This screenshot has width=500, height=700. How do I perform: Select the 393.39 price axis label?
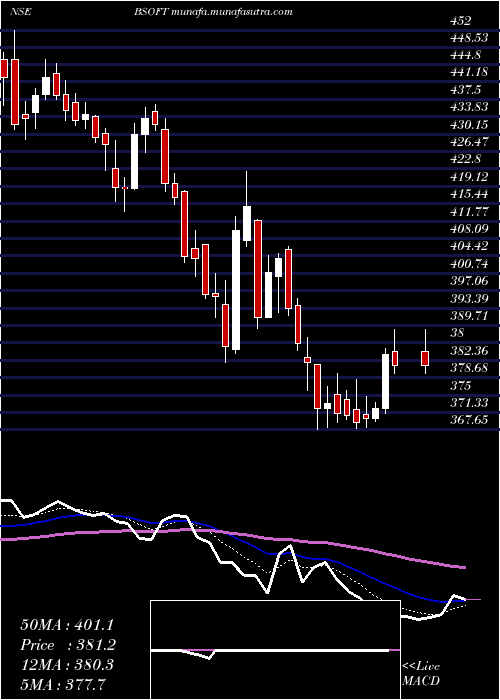tap(468, 298)
